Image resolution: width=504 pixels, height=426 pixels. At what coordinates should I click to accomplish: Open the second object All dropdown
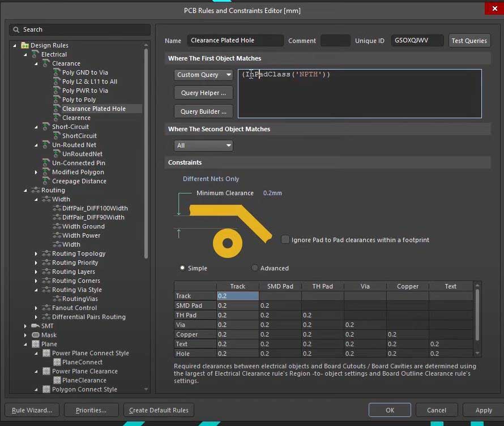pyautogui.click(x=203, y=145)
